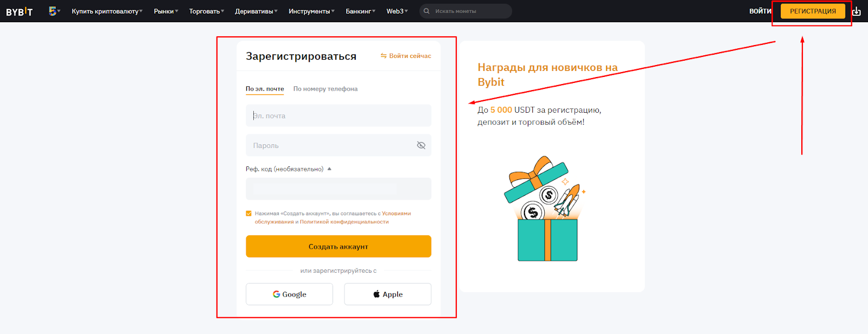Click the Искать монеты search box
This screenshot has width=868, height=334.
coord(465,11)
